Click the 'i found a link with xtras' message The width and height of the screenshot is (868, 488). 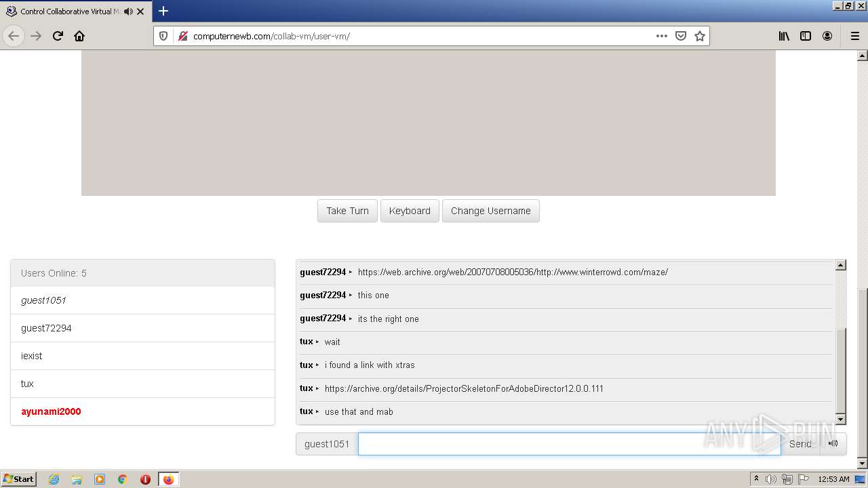(370, 365)
